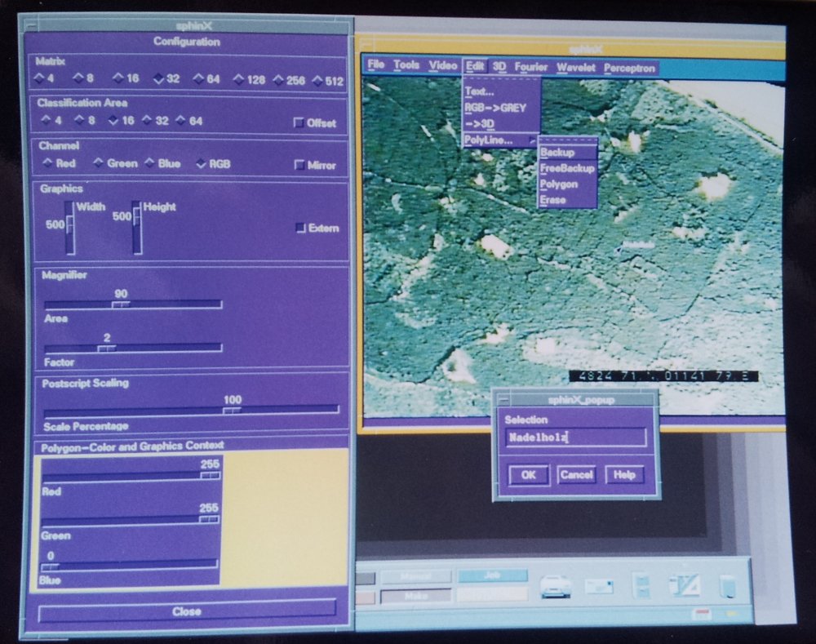This screenshot has height=644, width=816.
Task: Click the trash can icon
Action: tap(727, 586)
